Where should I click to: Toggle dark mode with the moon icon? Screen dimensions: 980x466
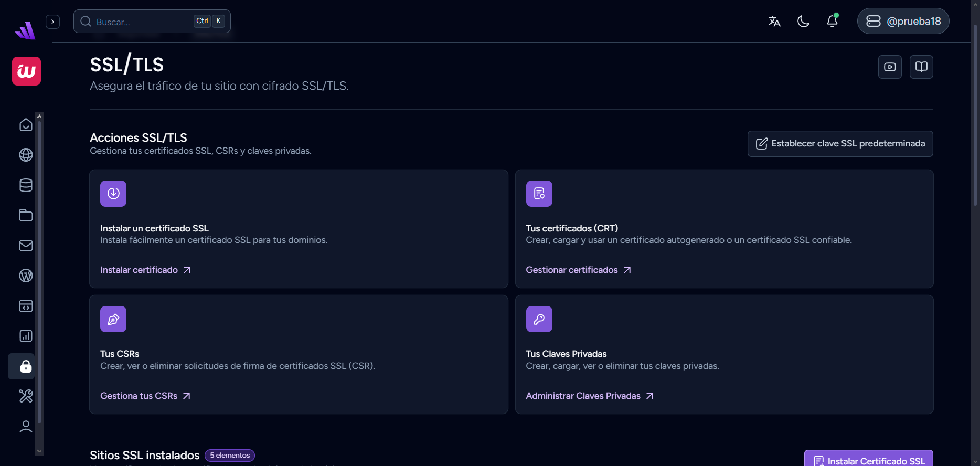click(x=803, y=21)
